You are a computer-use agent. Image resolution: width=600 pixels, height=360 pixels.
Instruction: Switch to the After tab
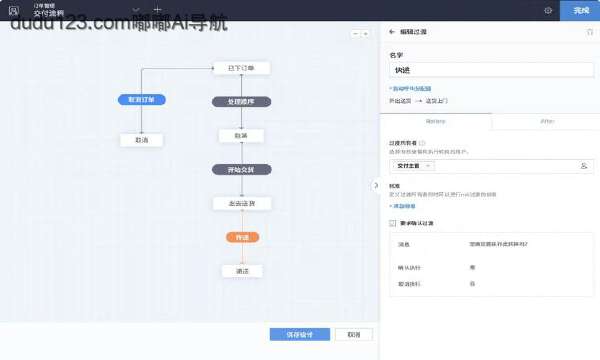click(x=546, y=121)
